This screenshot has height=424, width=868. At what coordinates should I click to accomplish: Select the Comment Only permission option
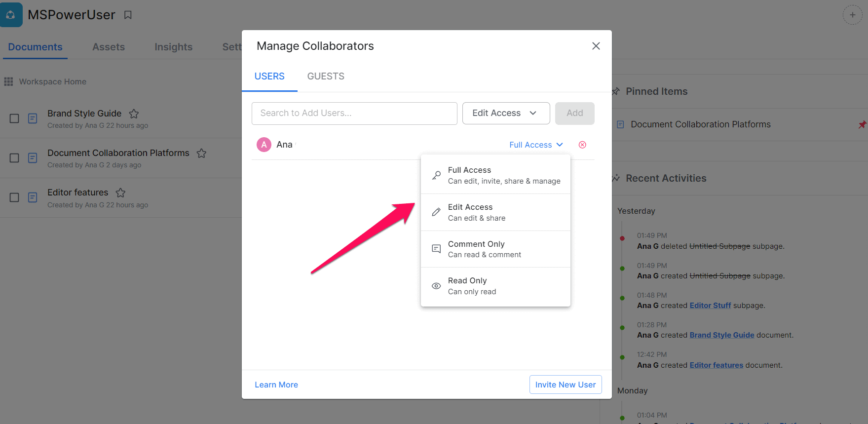click(495, 249)
